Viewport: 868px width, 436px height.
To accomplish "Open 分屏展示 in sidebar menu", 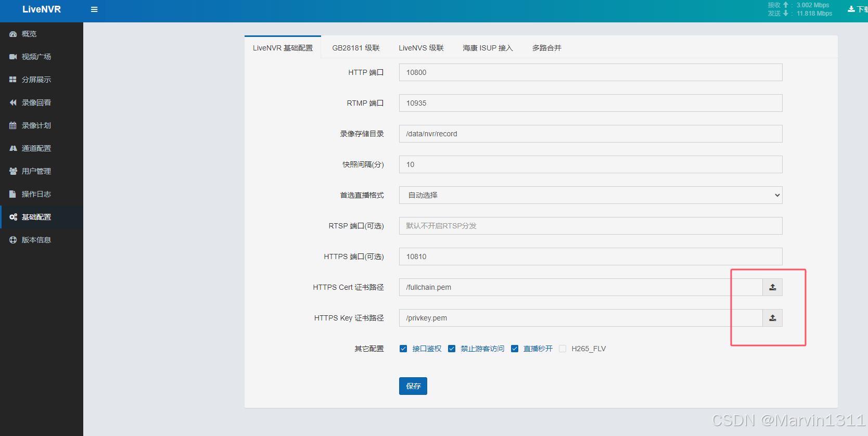I will [42, 80].
